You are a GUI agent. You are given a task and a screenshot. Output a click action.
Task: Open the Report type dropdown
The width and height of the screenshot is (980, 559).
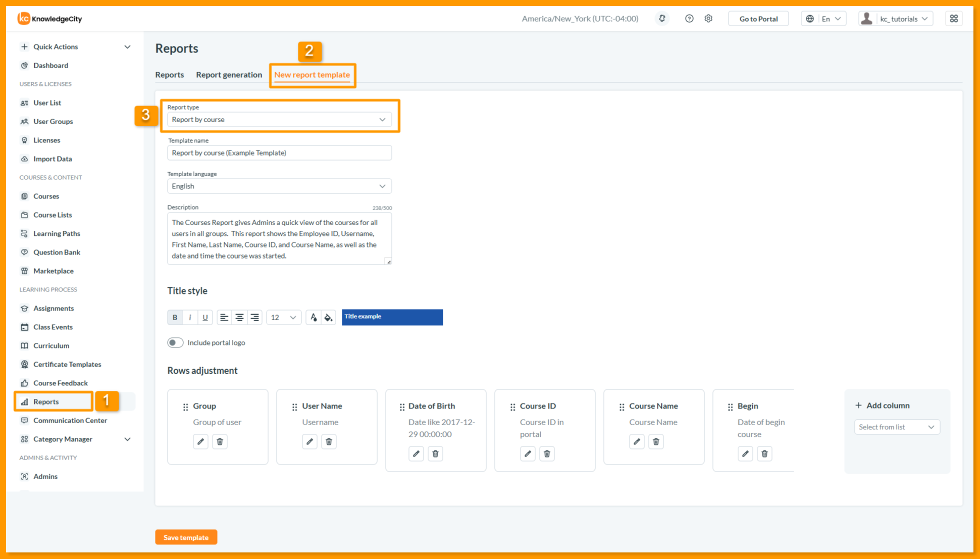tap(279, 120)
